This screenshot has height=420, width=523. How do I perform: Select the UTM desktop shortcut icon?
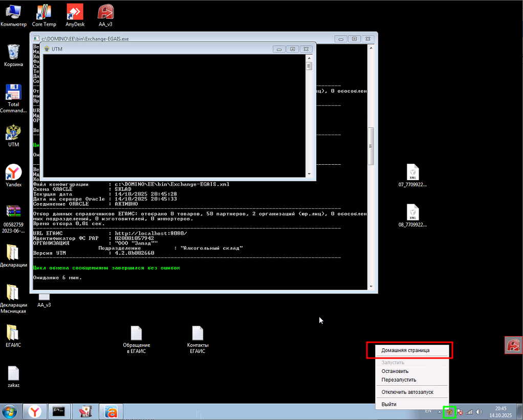[13, 132]
